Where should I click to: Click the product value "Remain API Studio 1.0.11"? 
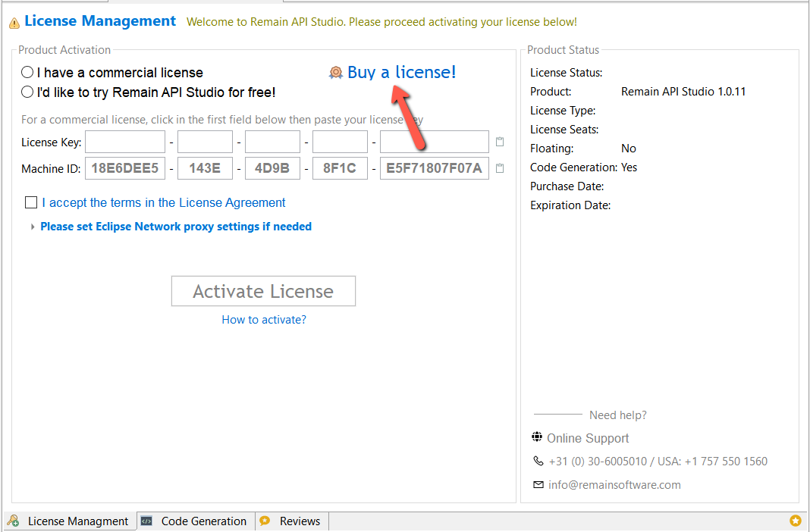point(683,92)
